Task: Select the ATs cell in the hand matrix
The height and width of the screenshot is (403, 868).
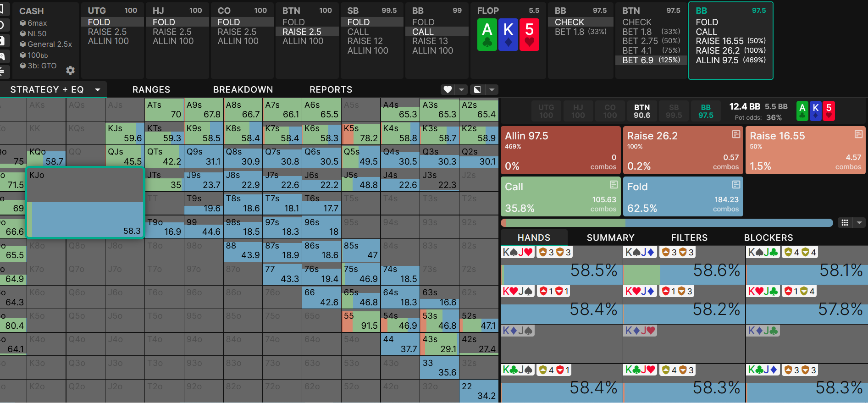Action: click(x=164, y=110)
